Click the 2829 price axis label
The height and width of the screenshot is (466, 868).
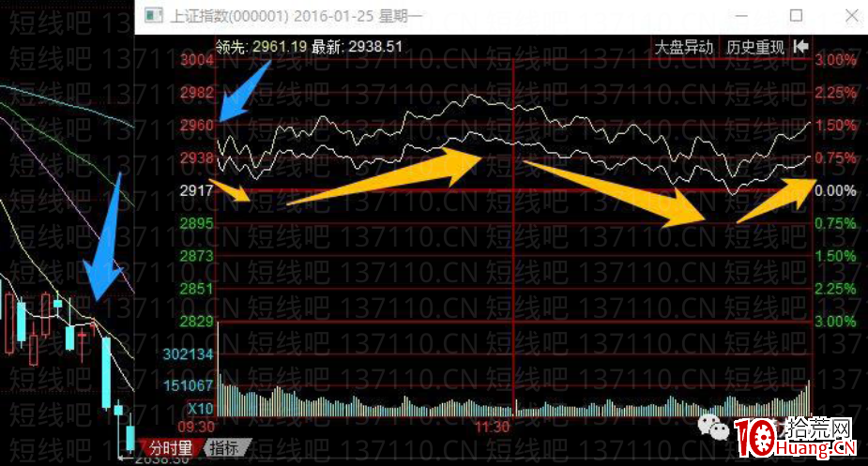pyautogui.click(x=197, y=321)
